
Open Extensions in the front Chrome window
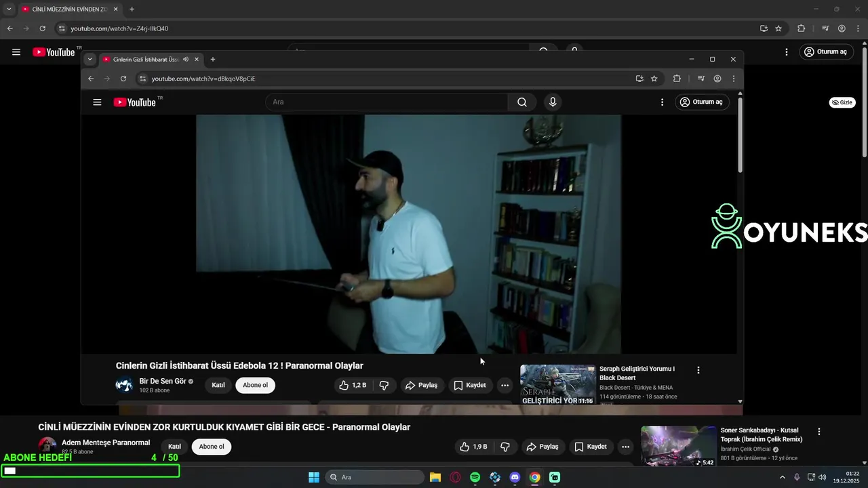677,79
